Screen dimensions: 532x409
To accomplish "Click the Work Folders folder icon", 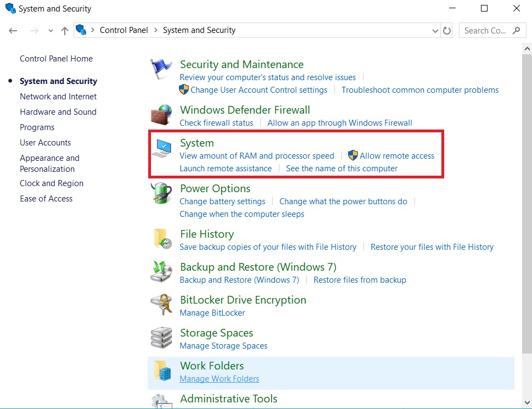I will (162, 371).
